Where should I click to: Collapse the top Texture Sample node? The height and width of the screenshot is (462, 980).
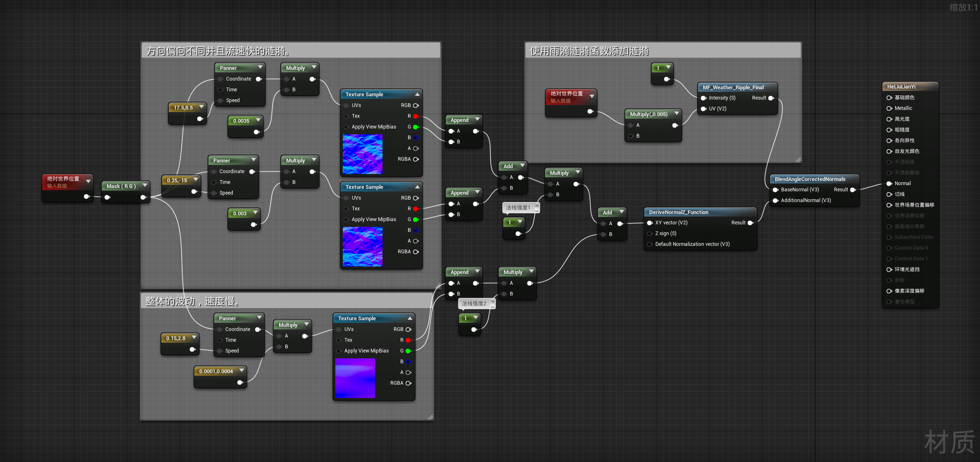pyautogui.click(x=417, y=94)
